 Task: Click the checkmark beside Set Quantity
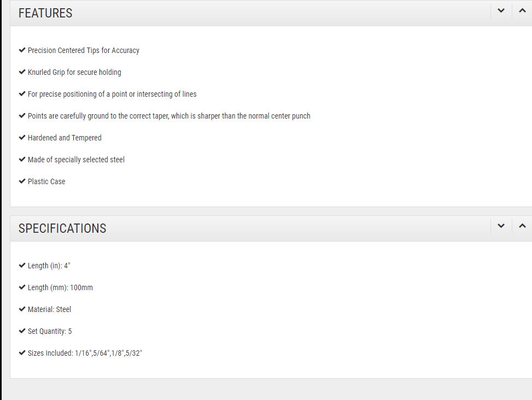point(22,331)
